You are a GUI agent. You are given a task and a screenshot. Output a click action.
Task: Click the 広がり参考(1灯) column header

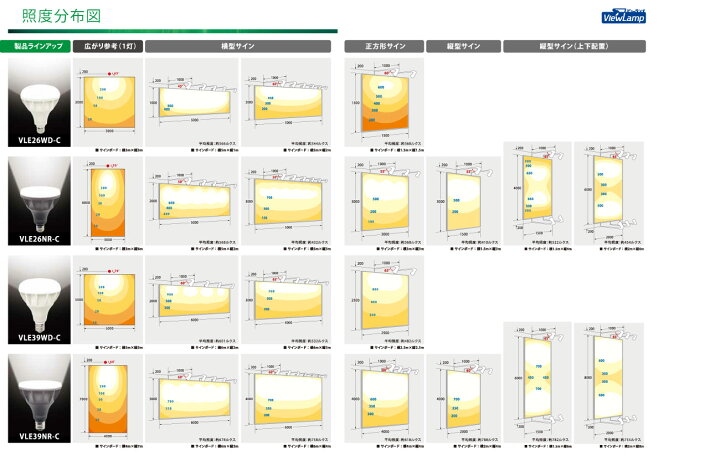click(108, 46)
